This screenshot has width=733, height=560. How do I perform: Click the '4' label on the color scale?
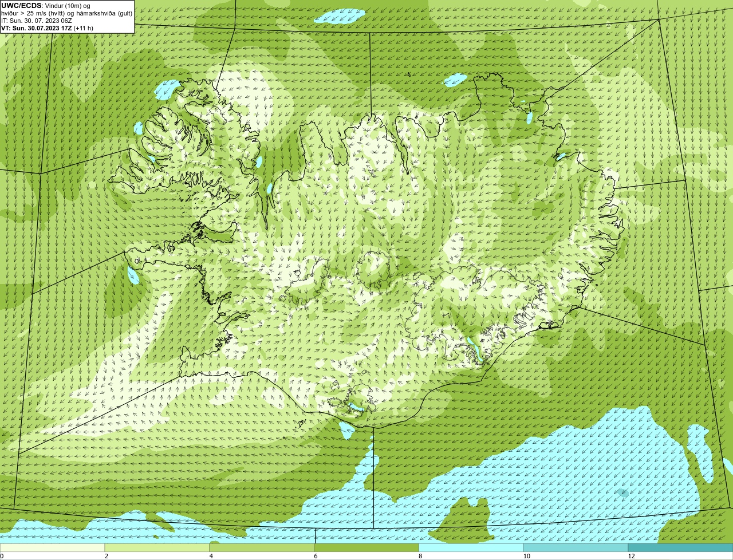pyautogui.click(x=211, y=556)
